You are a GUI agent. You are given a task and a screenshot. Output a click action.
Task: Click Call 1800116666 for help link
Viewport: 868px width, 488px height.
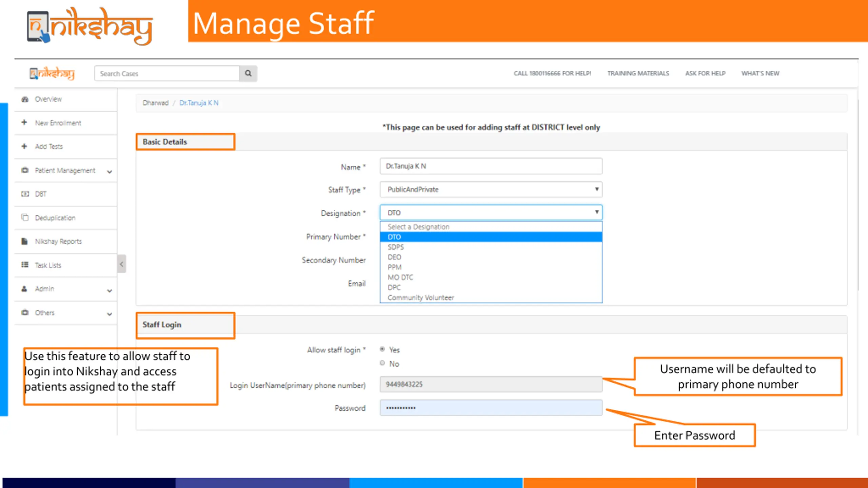coord(552,73)
